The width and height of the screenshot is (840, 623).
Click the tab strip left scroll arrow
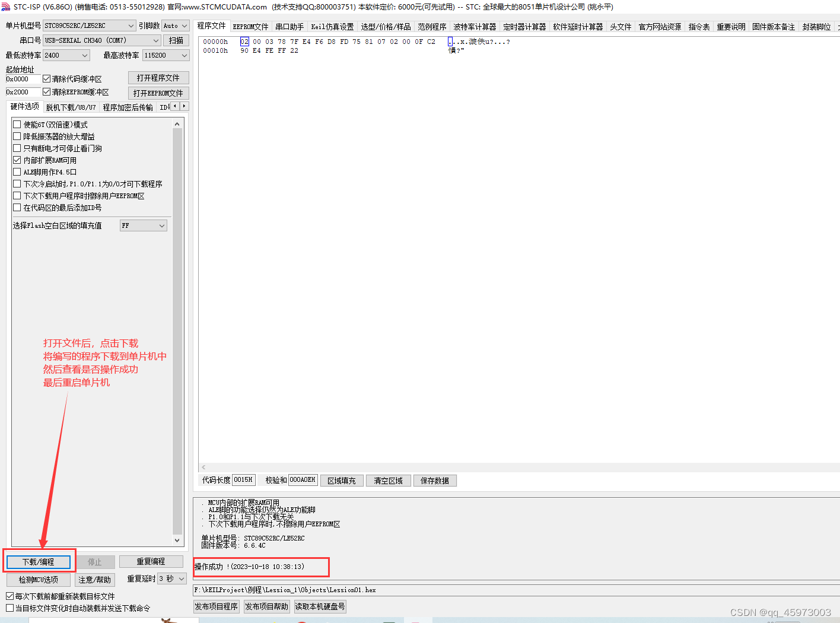pos(175,106)
